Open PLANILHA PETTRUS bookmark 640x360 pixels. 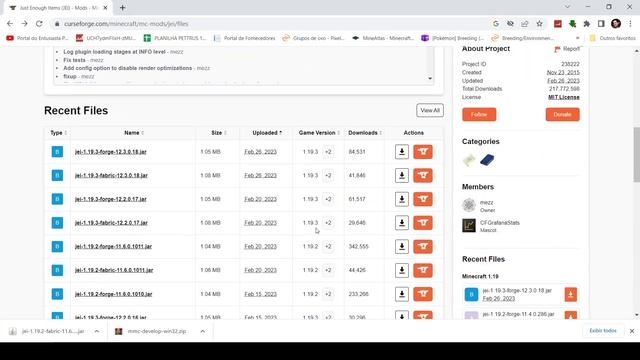(x=175, y=38)
